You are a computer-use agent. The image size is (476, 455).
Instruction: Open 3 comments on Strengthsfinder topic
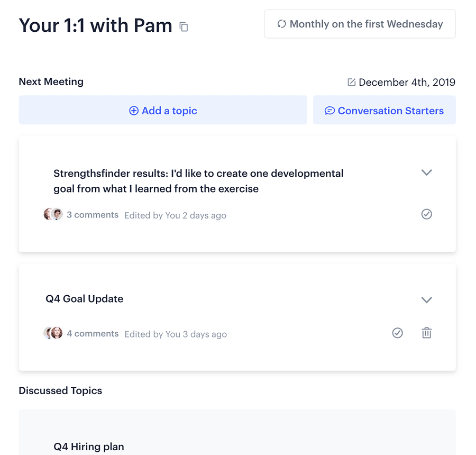tap(93, 215)
